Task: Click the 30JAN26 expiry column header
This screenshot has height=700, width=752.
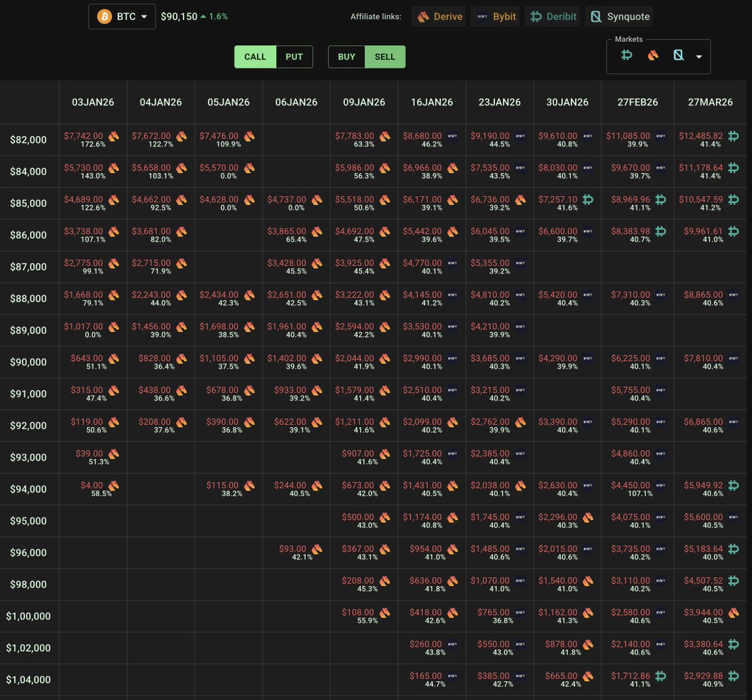Action: (x=567, y=102)
